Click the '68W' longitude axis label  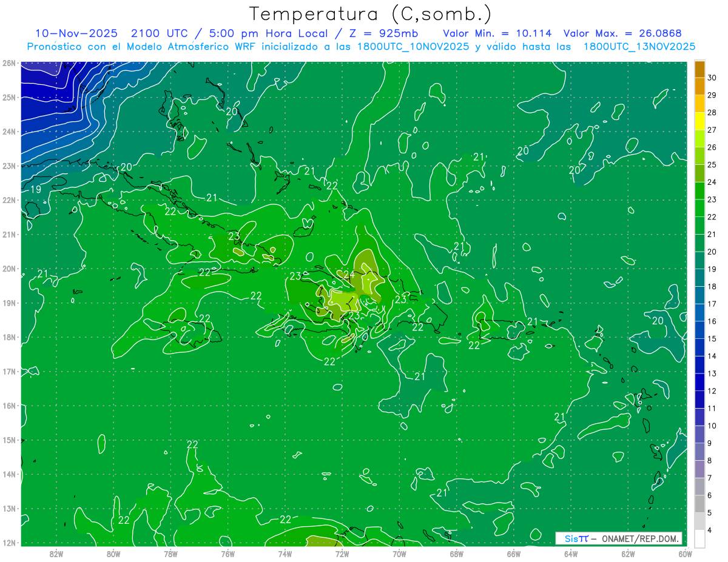tap(457, 554)
